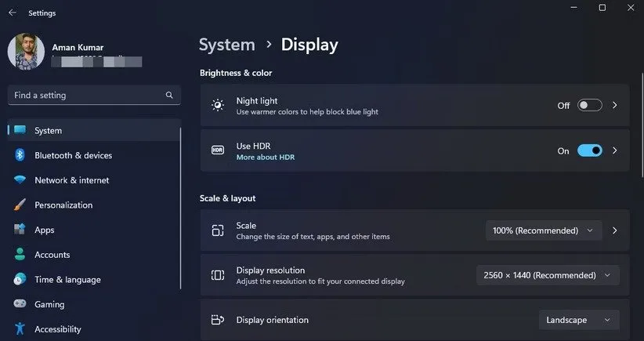The width and height of the screenshot is (644, 341).
Task: Open Accessibility settings category
Action: pos(57,329)
